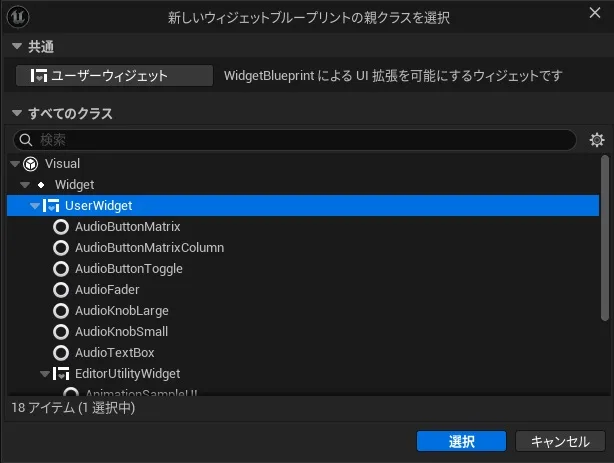Click the search magnifier icon
This screenshot has height=463, width=614.
coord(26,140)
